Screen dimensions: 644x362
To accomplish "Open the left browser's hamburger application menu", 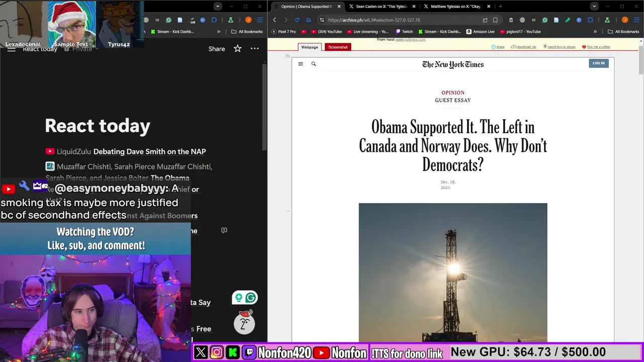I will tap(260, 20).
